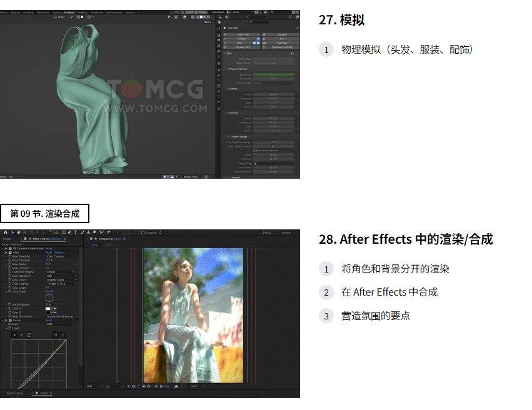Open Blender Material properties tab icon

[219, 102]
